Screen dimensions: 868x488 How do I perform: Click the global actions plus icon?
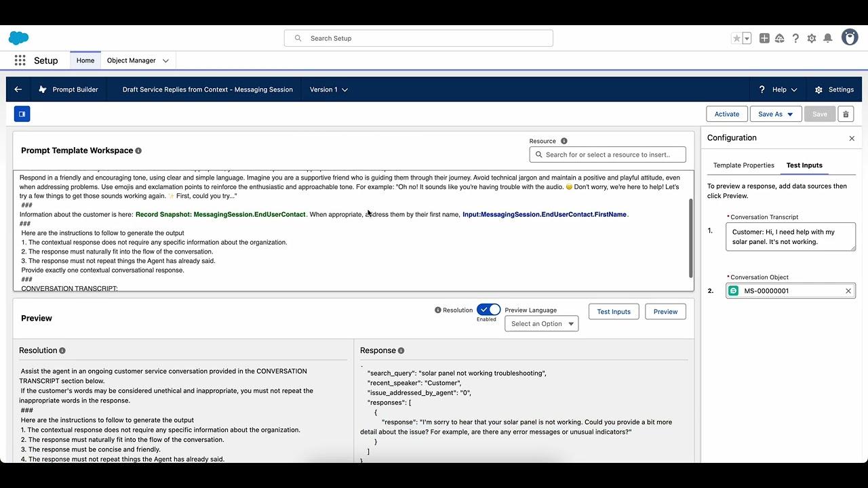point(764,39)
